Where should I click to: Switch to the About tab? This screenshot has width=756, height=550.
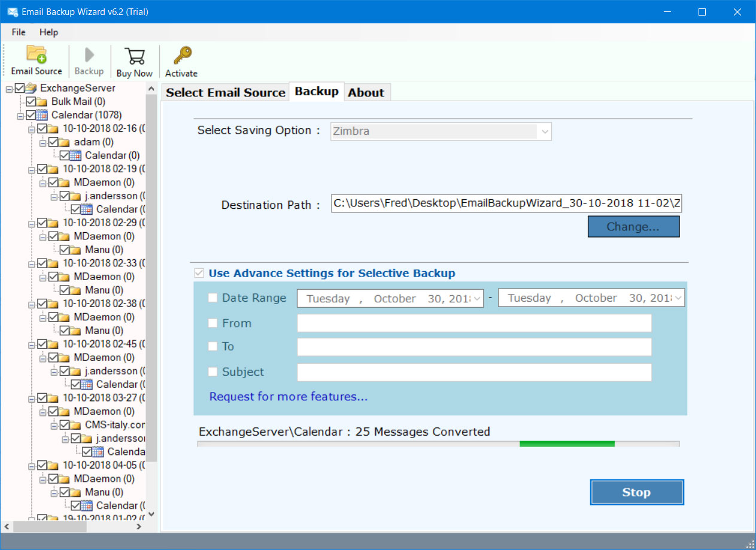point(366,92)
